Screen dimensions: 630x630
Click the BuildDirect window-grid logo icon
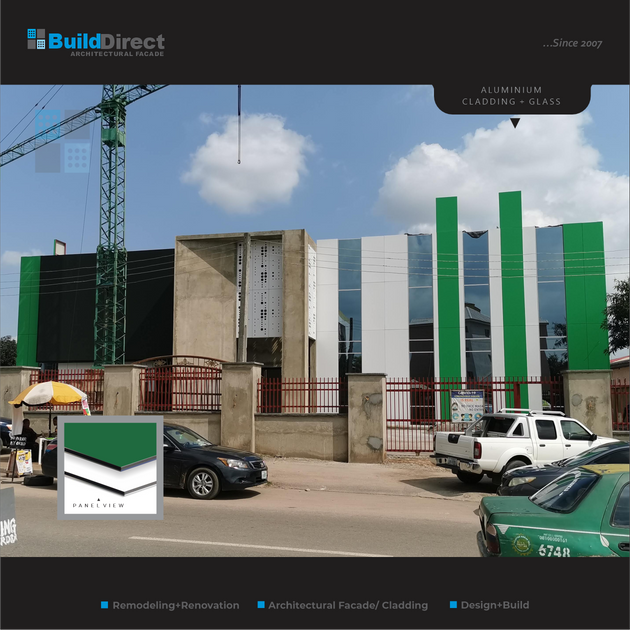(x=36, y=39)
